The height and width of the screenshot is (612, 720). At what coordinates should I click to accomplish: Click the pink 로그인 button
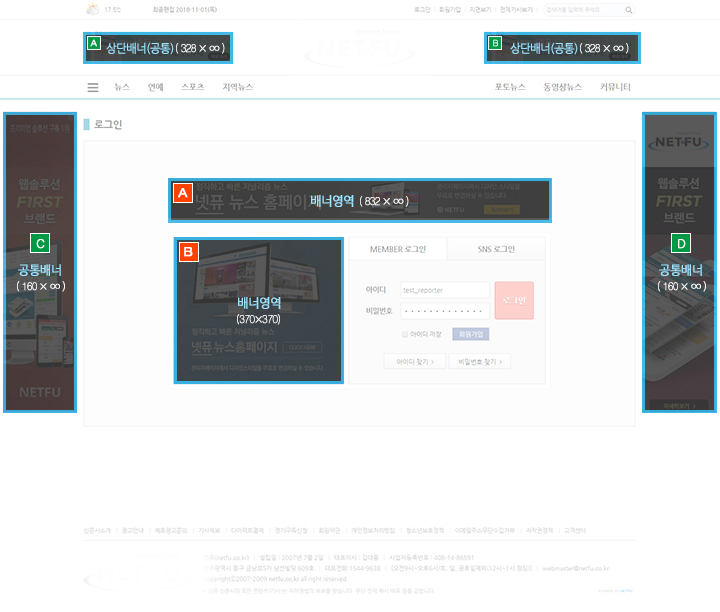click(x=514, y=300)
